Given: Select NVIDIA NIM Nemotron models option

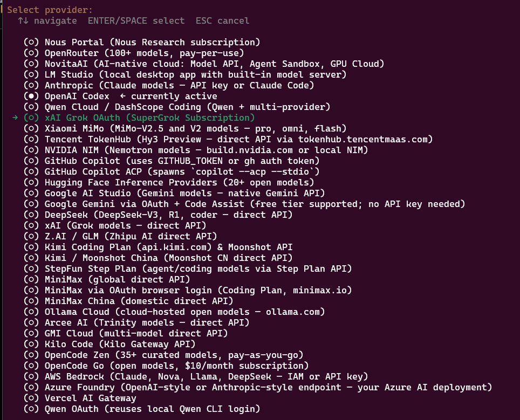Looking at the screenshot, I should point(196,150).
